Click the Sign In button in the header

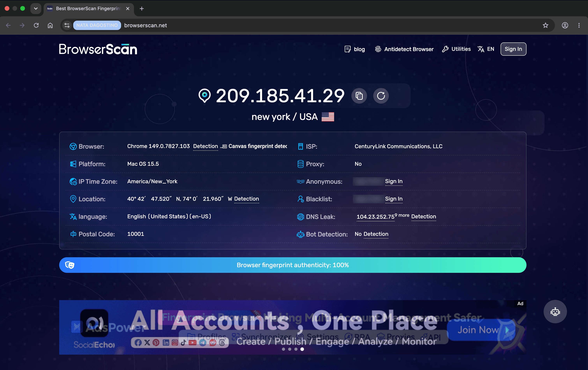513,49
